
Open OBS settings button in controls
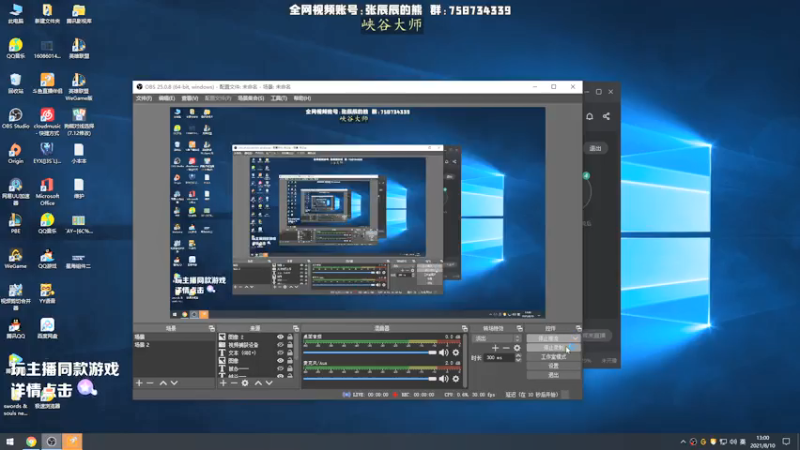[x=554, y=366]
